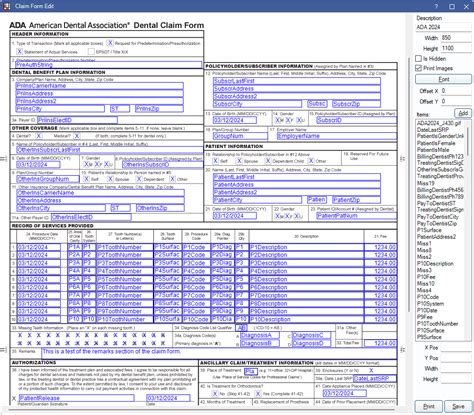Click the X Pos input field

(456, 348)
